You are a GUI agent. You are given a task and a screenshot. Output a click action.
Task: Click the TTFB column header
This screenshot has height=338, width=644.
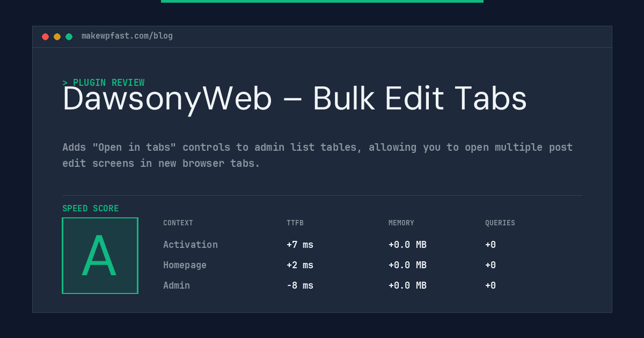click(x=295, y=223)
